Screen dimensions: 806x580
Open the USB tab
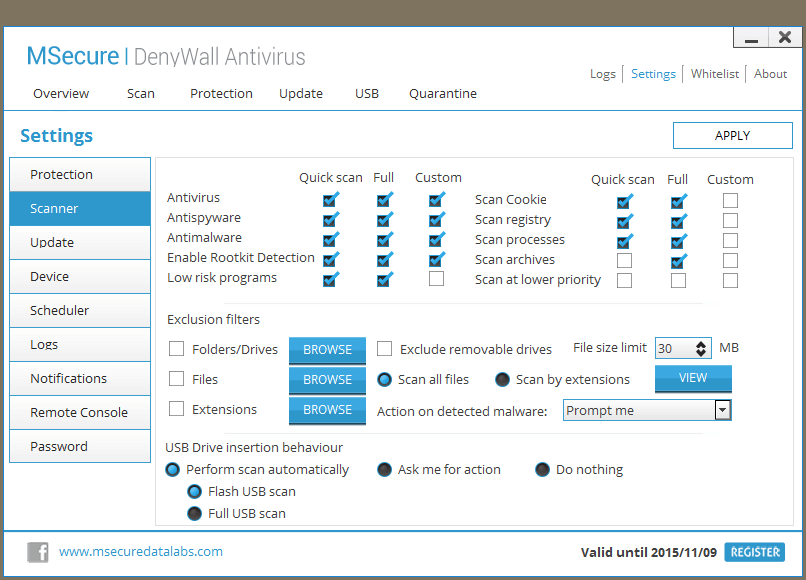[x=367, y=94]
